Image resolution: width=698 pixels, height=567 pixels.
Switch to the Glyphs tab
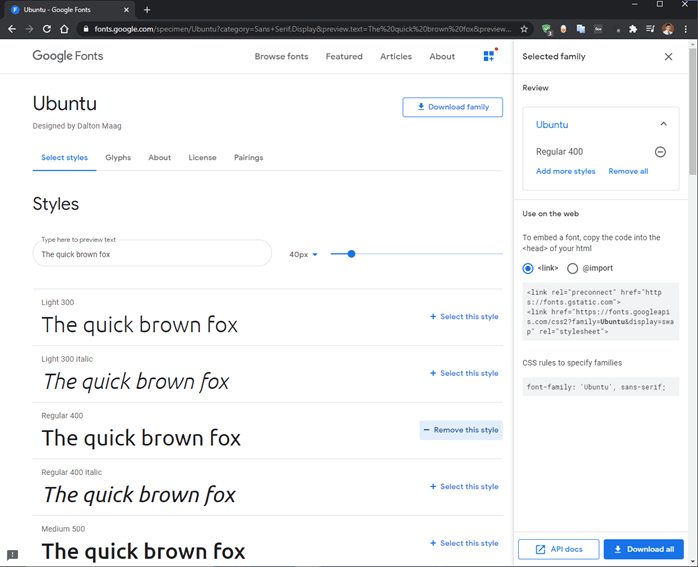(118, 158)
